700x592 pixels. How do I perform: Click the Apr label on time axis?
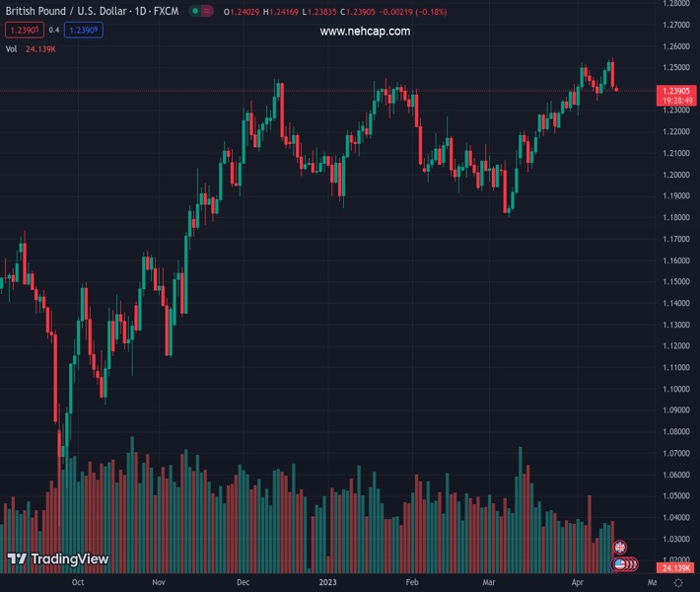pyautogui.click(x=578, y=583)
